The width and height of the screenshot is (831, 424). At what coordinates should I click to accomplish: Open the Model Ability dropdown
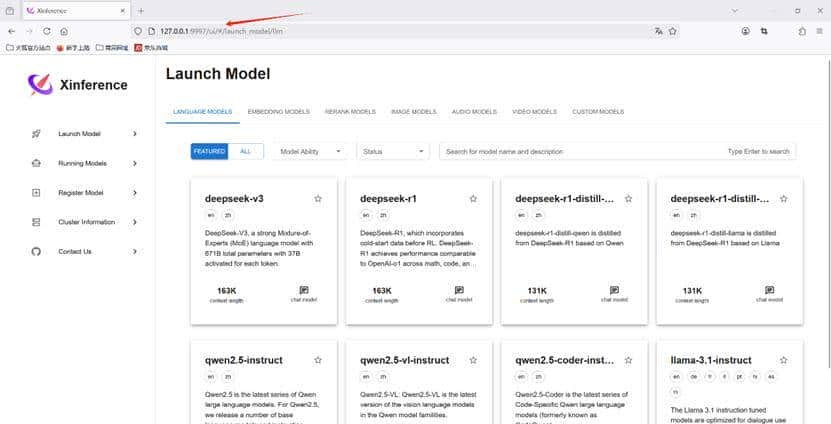point(309,151)
